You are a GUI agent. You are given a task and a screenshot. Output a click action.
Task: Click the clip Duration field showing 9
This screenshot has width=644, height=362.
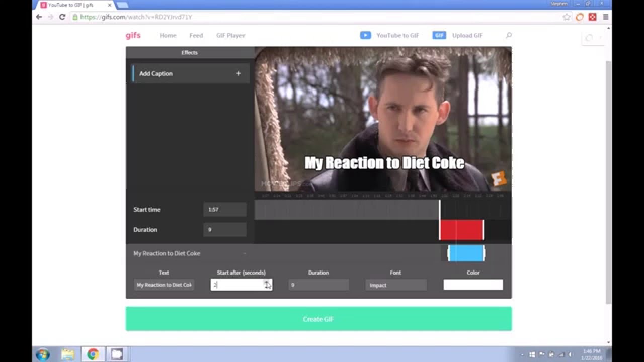(225, 230)
